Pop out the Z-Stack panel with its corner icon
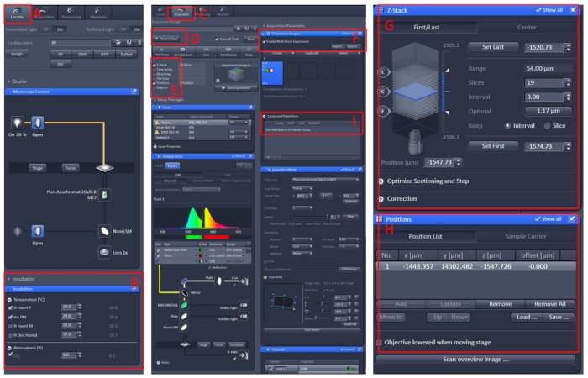Image resolution: width=588 pixels, height=378 pixels. pos(573,10)
